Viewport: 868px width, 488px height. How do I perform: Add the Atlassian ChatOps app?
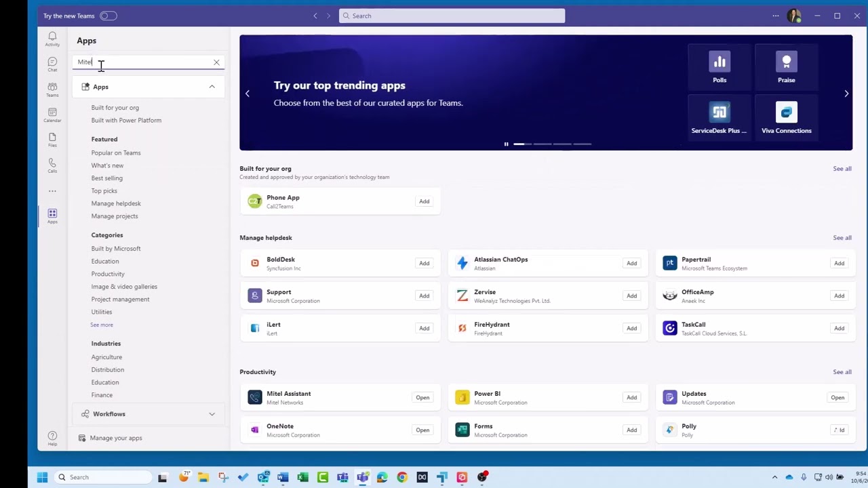(x=631, y=263)
